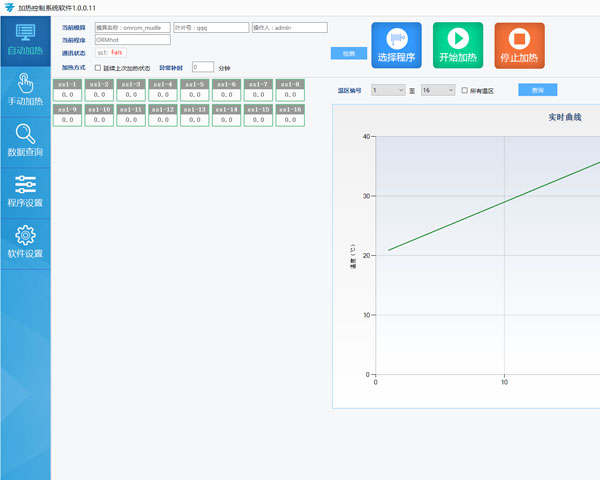Enable the 延续上次加热状态 checkbox
The width and height of the screenshot is (600, 480).
97,67
